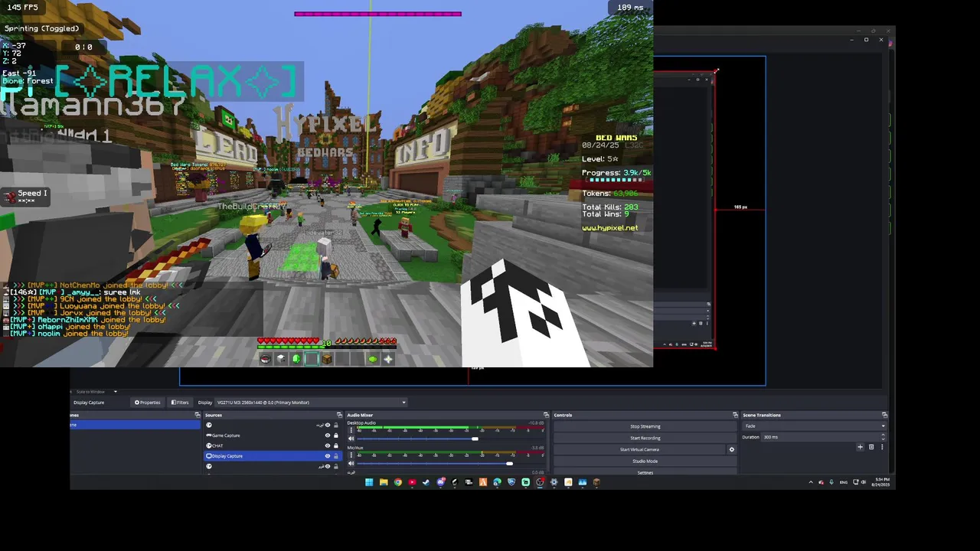Image resolution: width=980 pixels, height=551 pixels.
Task: Hide the Game Capture source with eye icon
Action: point(328,435)
